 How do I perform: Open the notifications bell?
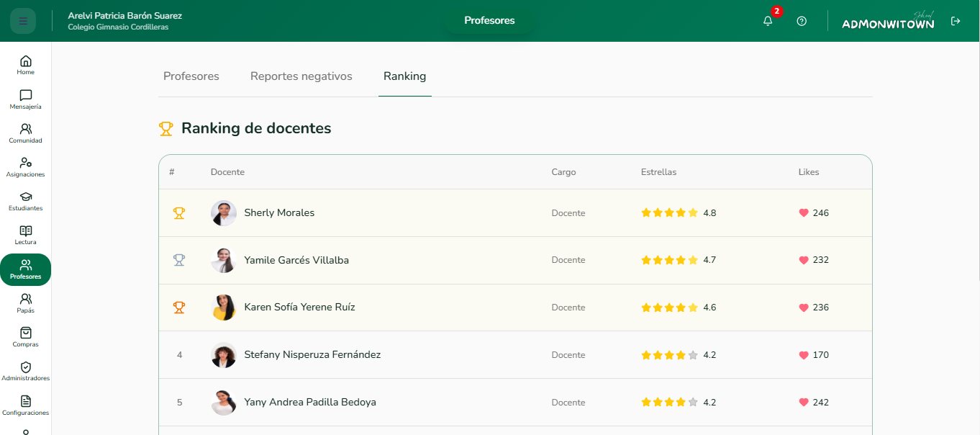click(x=768, y=21)
